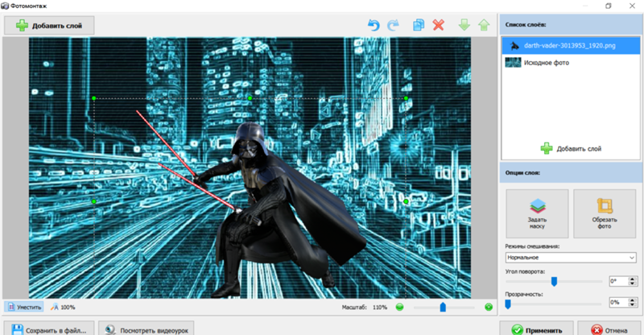Image resolution: width=644 pixels, height=335 pixels.
Task: Close the Фотомонтаж window
Action: 632,6
